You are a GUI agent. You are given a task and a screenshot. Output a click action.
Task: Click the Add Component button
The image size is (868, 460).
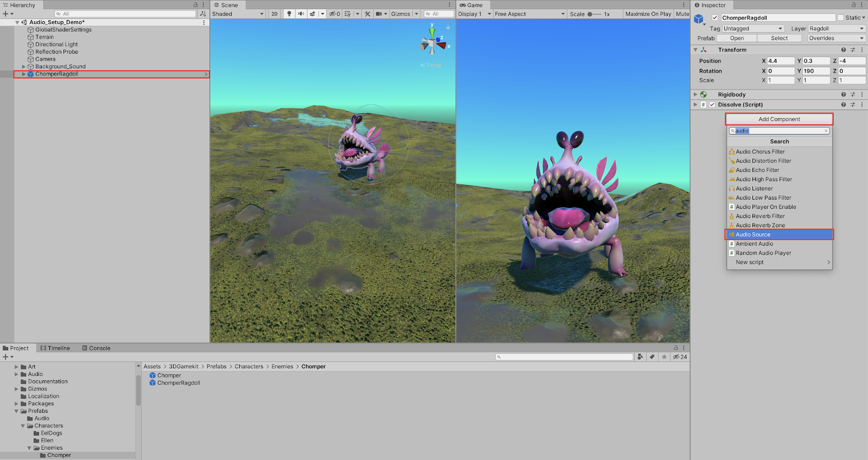(x=779, y=119)
